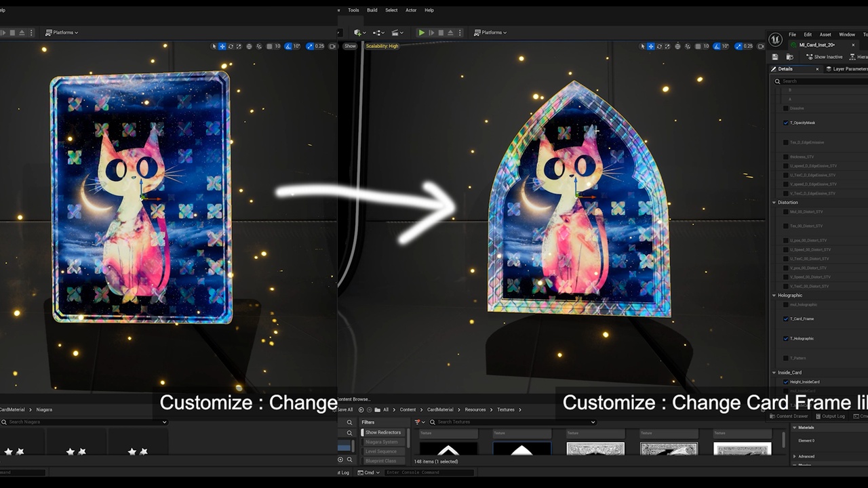Open the Select menu

(x=391, y=10)
